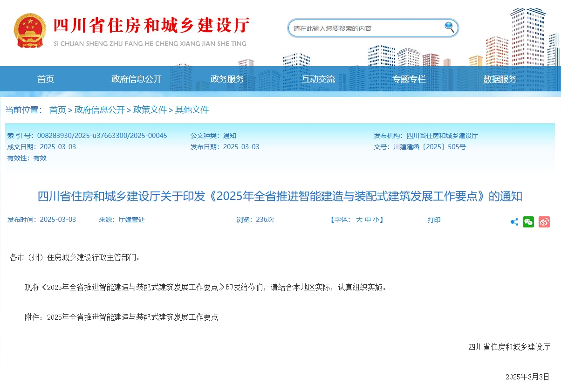Click the magnifying glass search icon
The image size is (561, 392).
[x=449, y=27]
